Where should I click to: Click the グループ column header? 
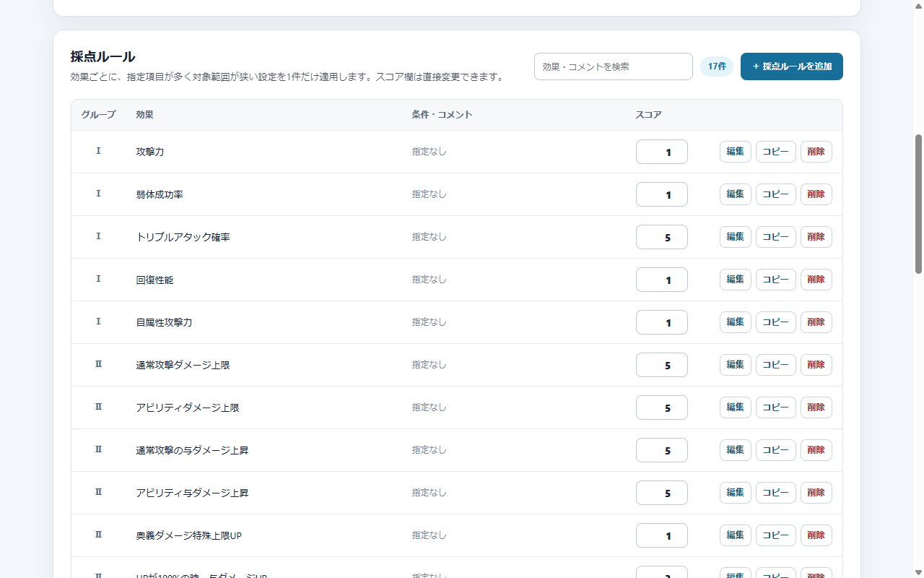pos(98,115)
